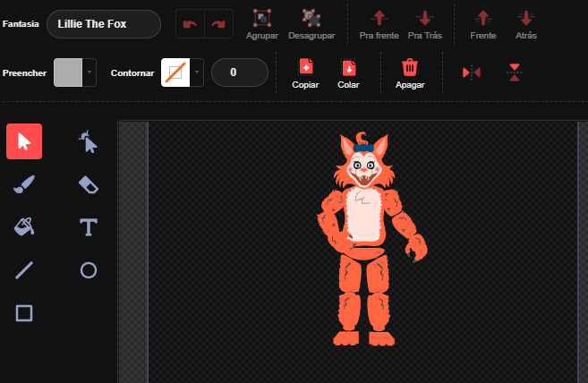Delete selection with Apagar
Image resolution: width=588 pixels, height=383 pixels.
[x=410, y=73]
